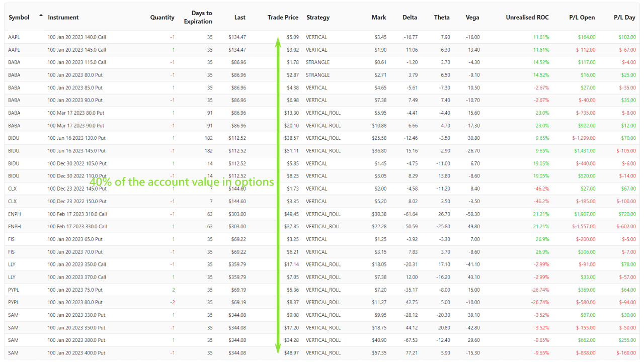Sort by the Instrument column header
The image size is (644, 362).
pyautogui.click(x=63, y=17)
